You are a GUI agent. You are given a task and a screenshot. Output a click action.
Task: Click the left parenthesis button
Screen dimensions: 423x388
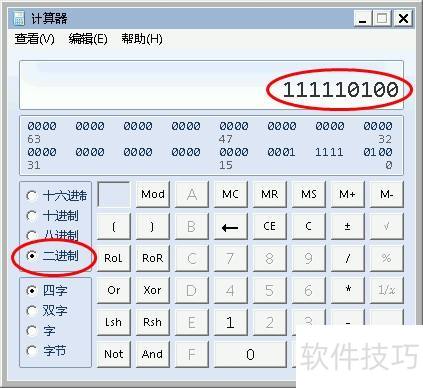click(x=114, y=227)
